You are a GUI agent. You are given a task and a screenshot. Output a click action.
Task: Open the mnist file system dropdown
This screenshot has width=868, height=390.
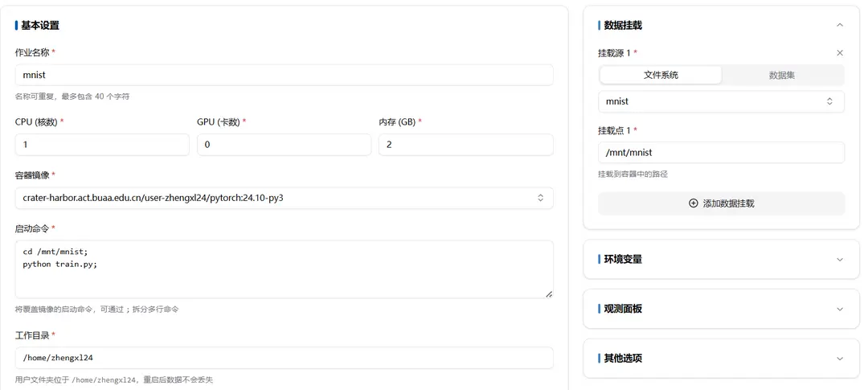[721, 101]
